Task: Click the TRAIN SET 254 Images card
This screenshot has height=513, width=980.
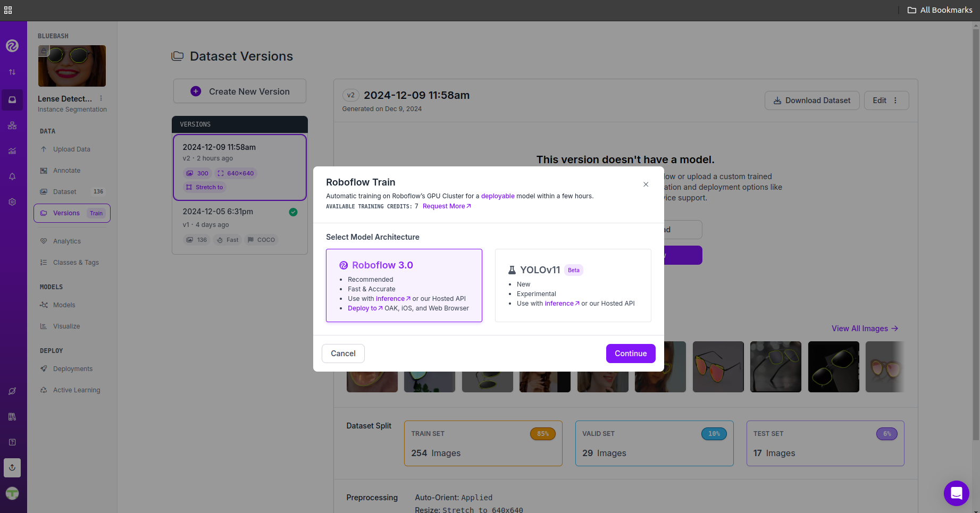Action: (x=483, y=443)
